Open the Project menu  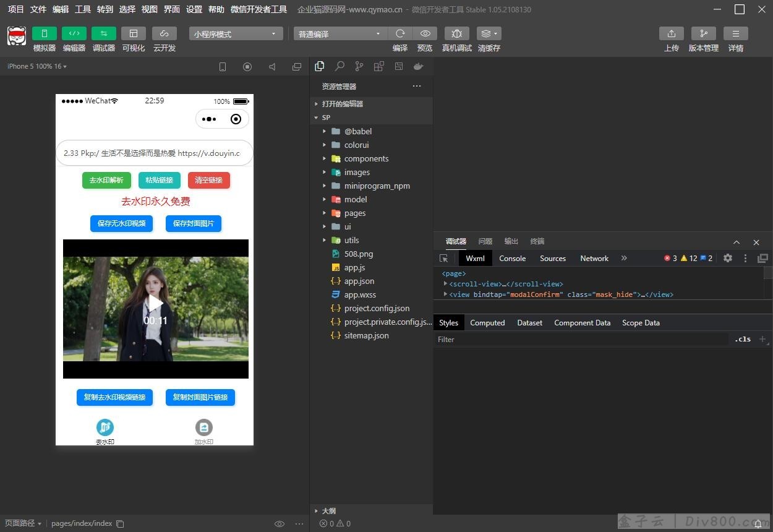16,9
